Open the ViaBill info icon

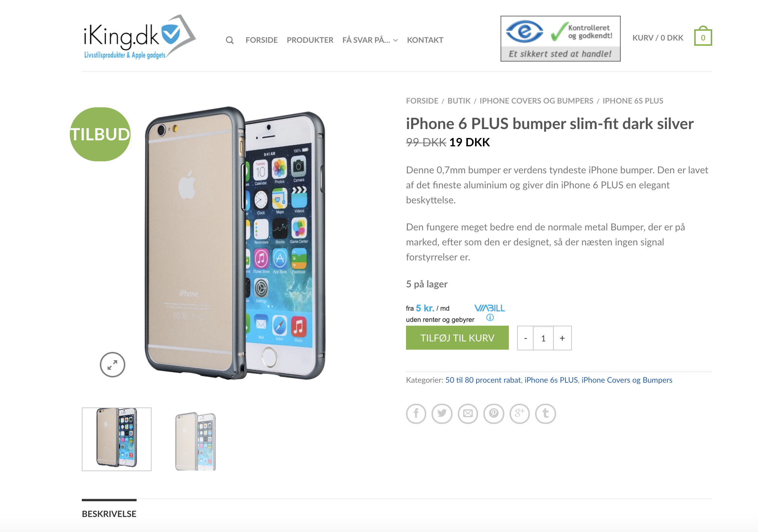point(490,317)
